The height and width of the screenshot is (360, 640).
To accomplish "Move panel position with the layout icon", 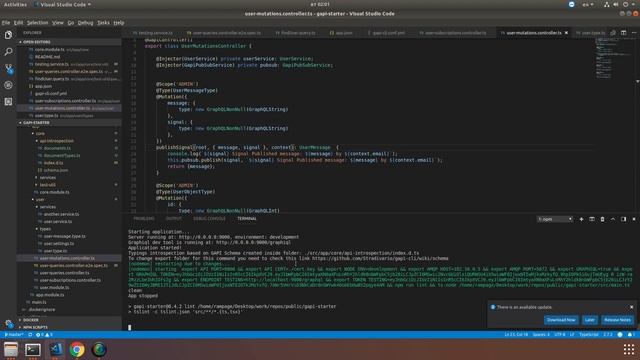I will tap(624, 219).
